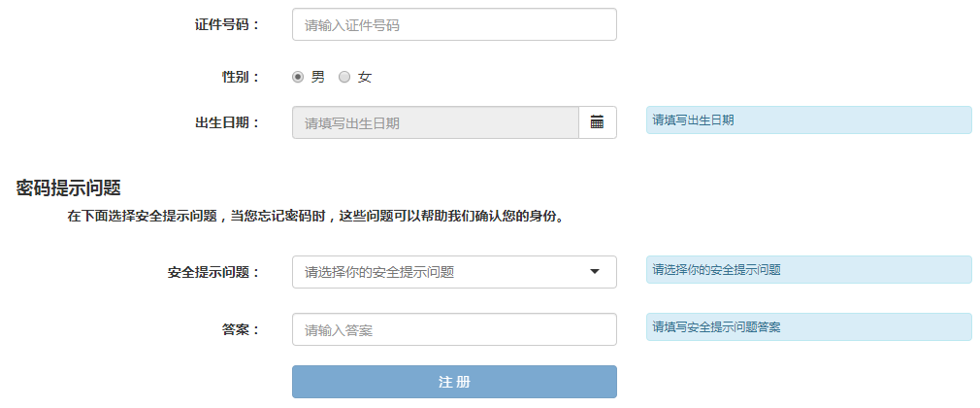Open the birth date calendar picker icon
Screen dimensions: 980x408
pyautogui.click(x=597, y=122)
